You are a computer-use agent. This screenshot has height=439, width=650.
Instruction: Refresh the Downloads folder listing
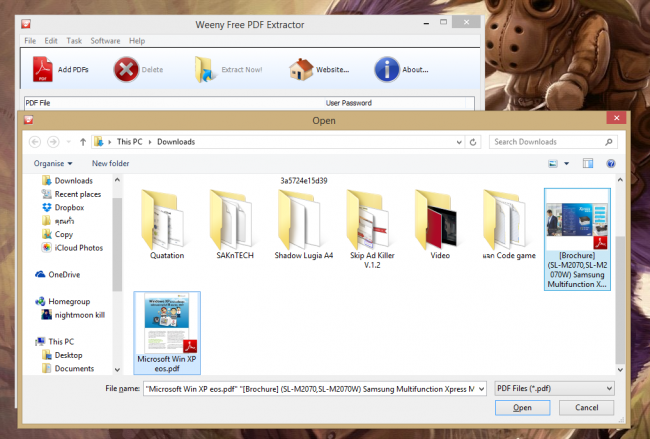(473, 142)
